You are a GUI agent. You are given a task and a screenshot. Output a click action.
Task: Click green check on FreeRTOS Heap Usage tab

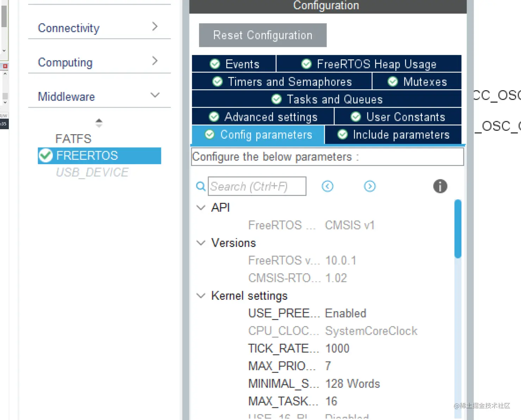click(306, 64)
